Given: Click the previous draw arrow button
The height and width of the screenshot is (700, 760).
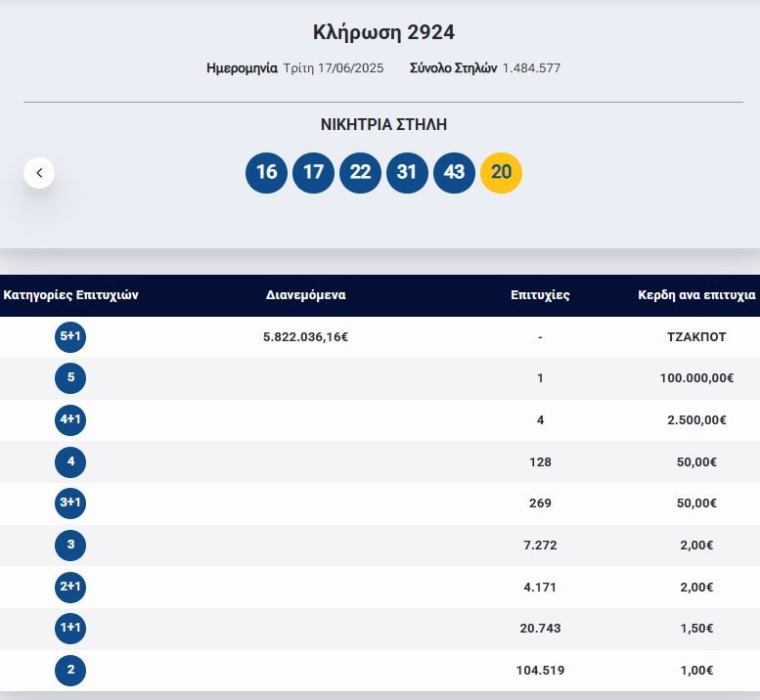Looking at the screenshot, I should tap(39, 173).
